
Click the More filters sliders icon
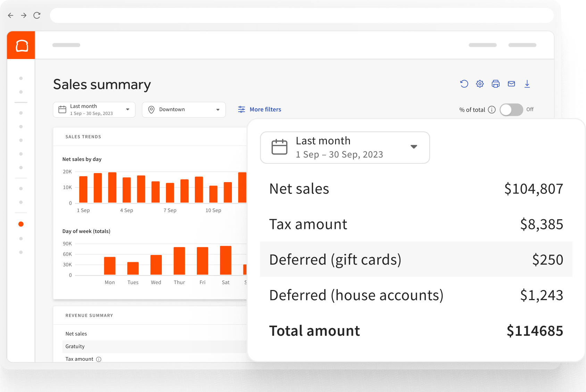(x=242, y=110)
